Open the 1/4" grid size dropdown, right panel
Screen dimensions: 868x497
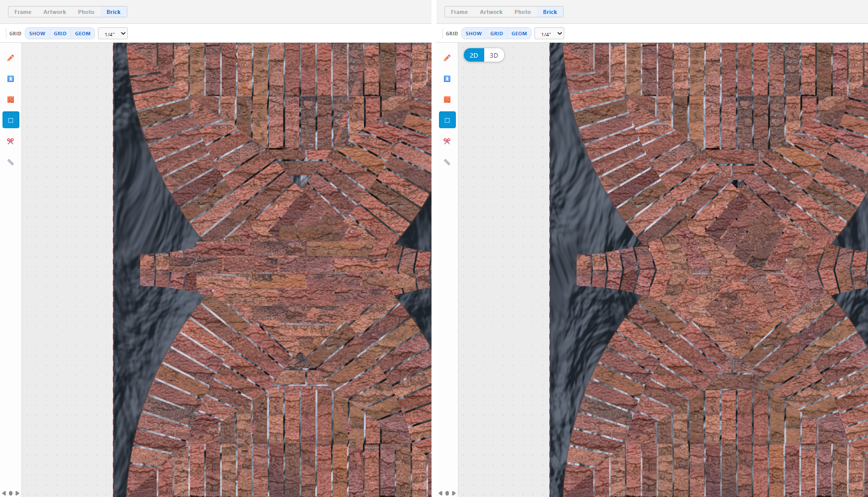click(549, 33)
